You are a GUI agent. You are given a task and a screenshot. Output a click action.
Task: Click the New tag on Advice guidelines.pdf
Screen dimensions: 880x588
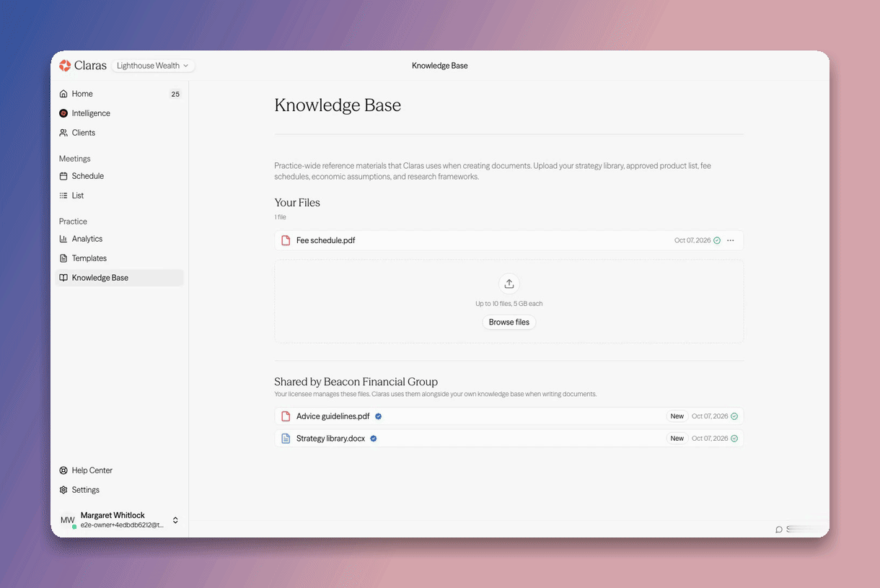677,416
